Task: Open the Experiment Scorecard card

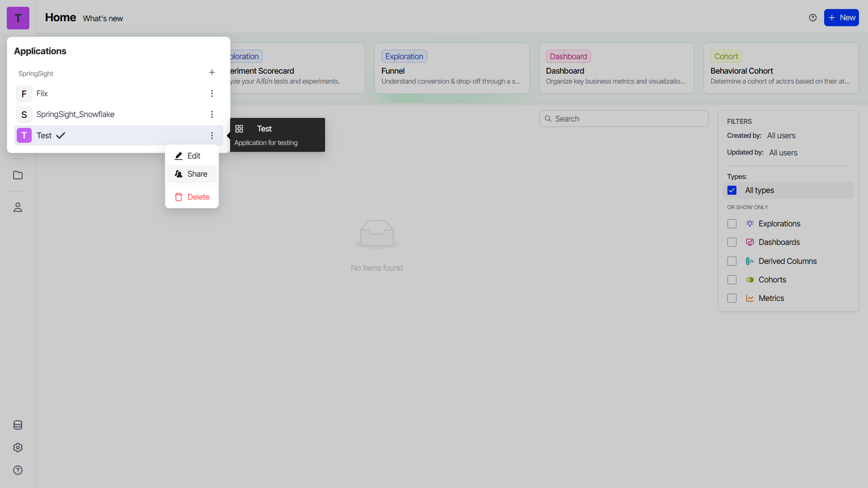Action: pos(297,68)
